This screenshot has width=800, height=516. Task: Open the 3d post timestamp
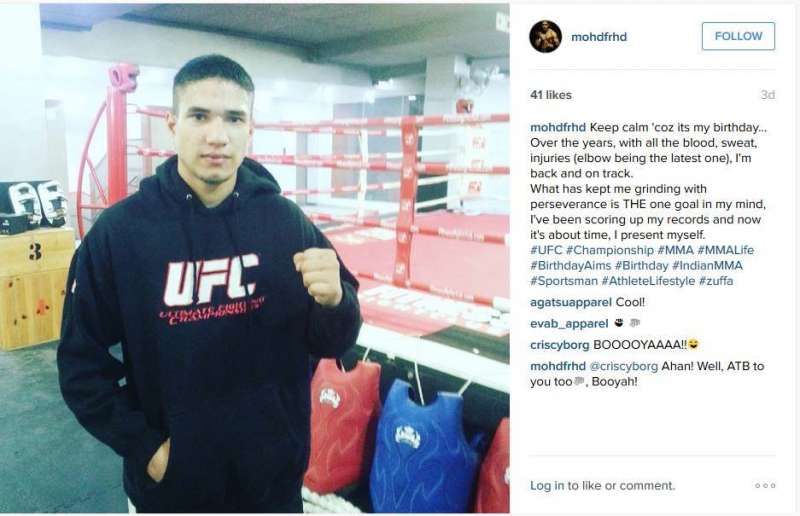click(x=768, y=95)
